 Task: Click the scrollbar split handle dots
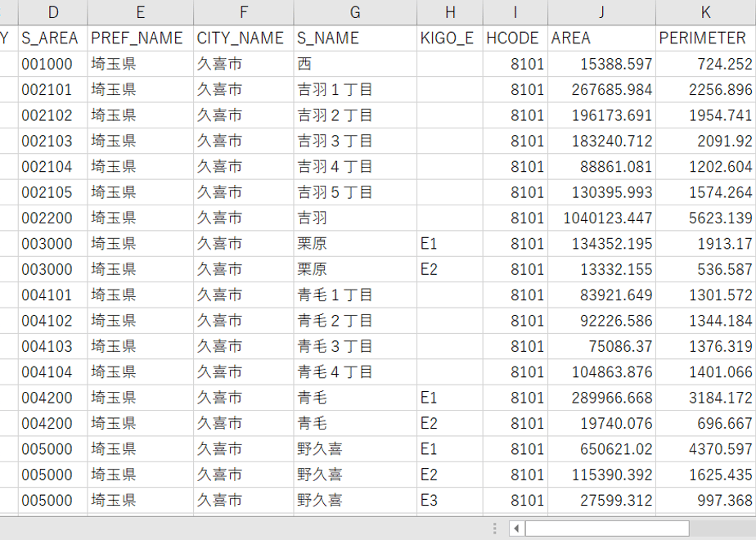click(x=495, y=529)
